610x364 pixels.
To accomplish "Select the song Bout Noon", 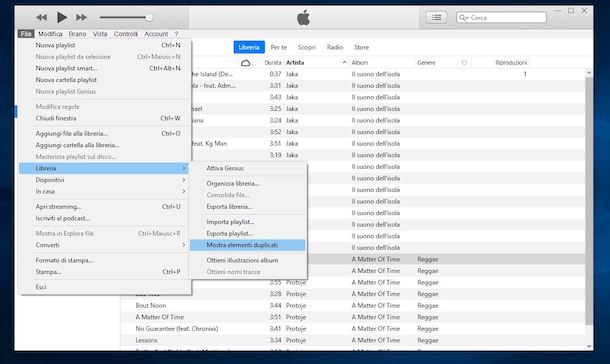I will 151,306.
